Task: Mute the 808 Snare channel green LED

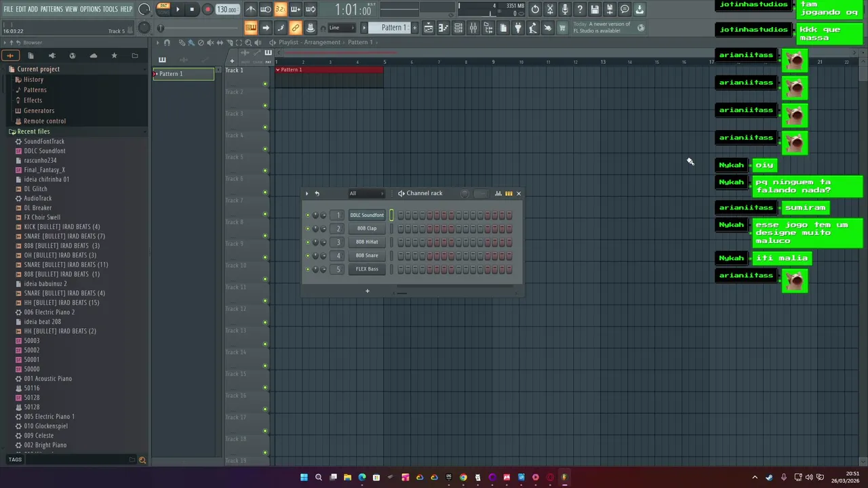Action: click(x=308, y=256)
